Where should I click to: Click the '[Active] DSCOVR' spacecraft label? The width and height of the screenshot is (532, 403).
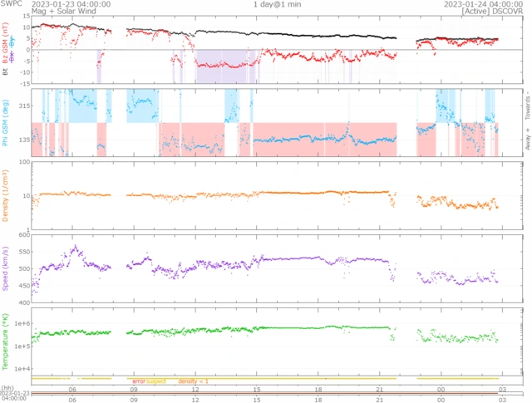tap(492, 11)
